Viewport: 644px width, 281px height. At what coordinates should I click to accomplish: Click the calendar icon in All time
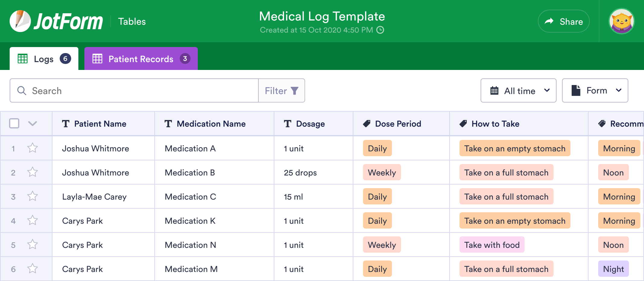pos(494,91)
